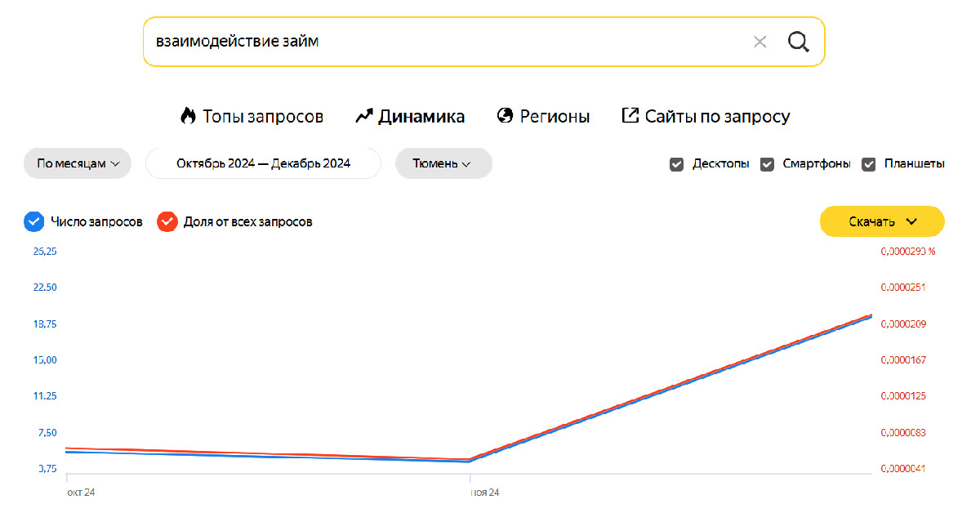Switch to the Топы запросов tab

[x=263, y=117]
